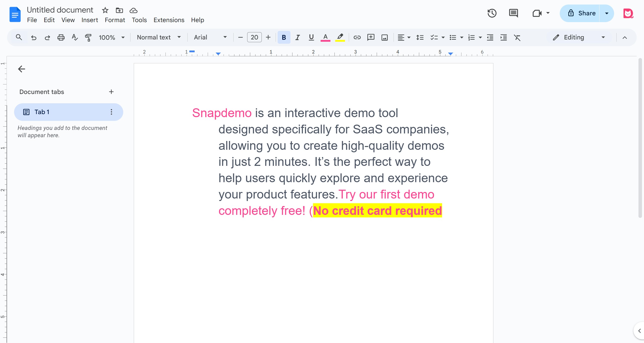Viewport: 644px width, 343px height.
Task: Open the highlight color picker
Action: pos(340,37)
